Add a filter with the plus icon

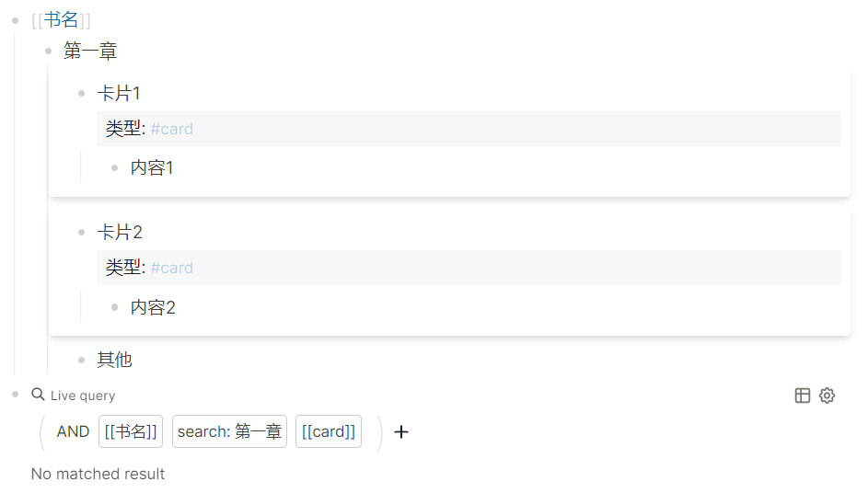[401, 431]
